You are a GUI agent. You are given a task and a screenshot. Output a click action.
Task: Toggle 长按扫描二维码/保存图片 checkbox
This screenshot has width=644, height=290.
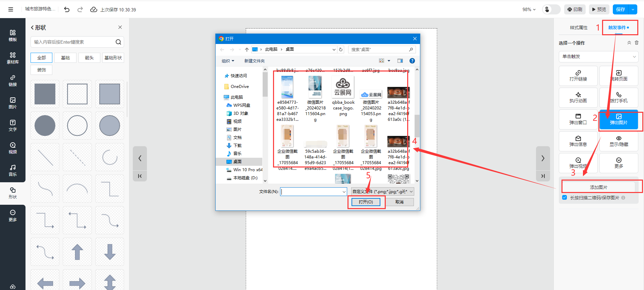(565, 198)
